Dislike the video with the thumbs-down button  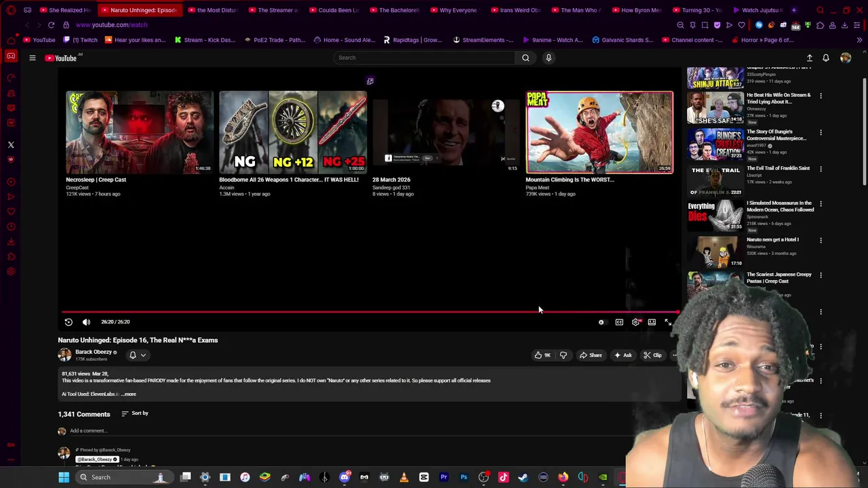pyautogui.click(x=563, y=355)
